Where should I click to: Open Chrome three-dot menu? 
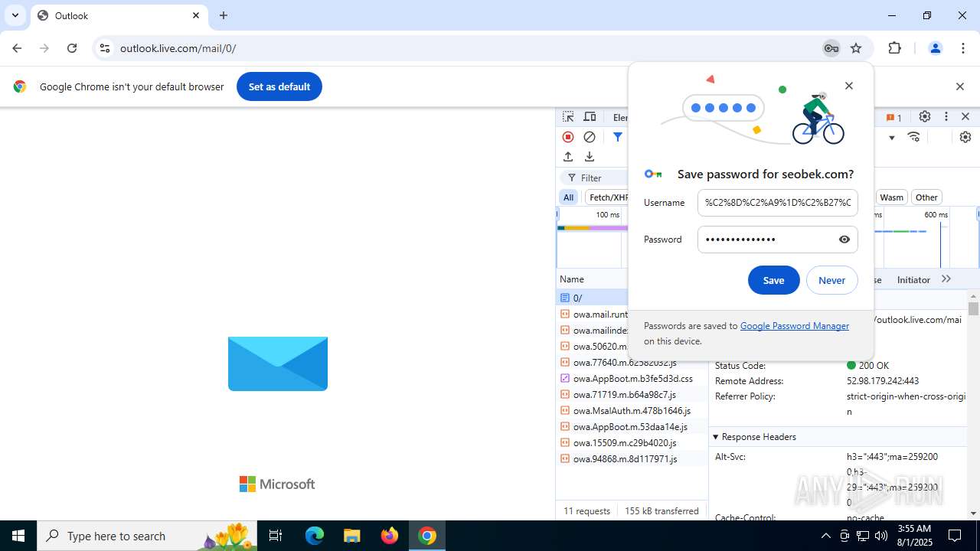coord(963,48)
